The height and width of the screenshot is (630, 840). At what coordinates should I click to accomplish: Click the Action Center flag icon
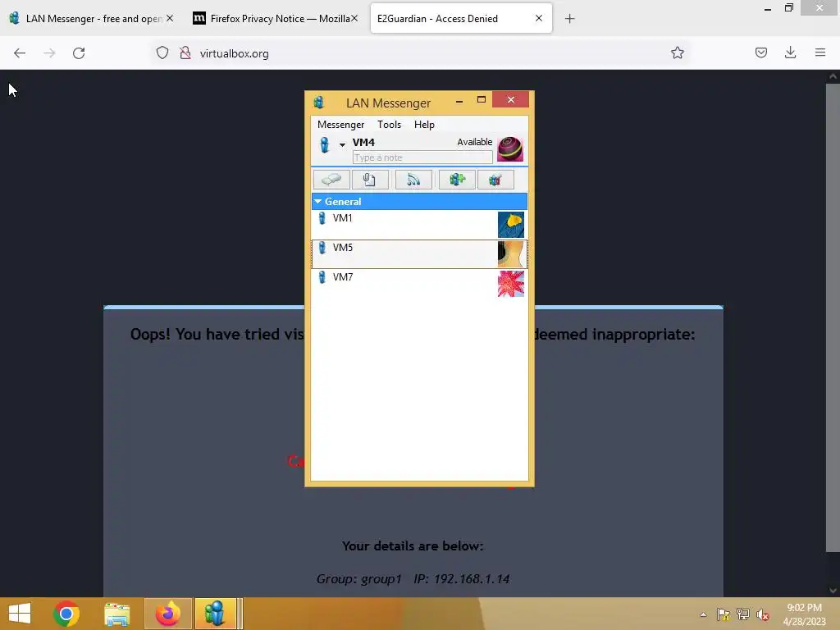[x=724, y=614]
